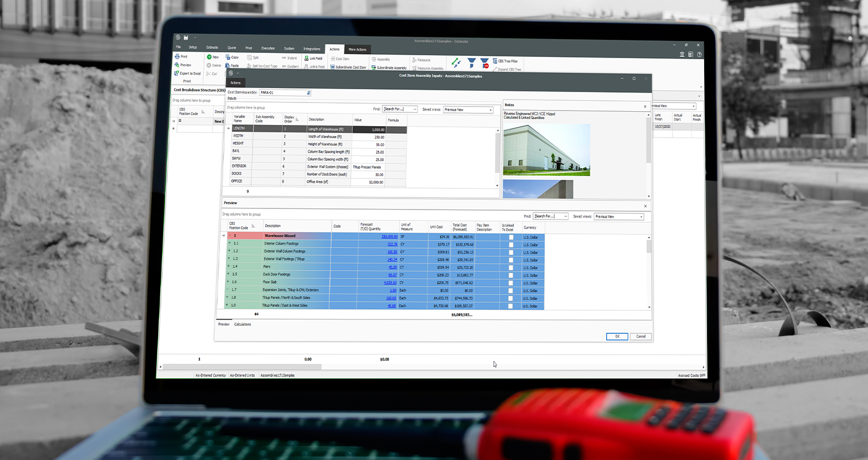Click the OK button in the assembly dialog
Viewport: 868px width, 460px height.
pyautogui.click(x=617, y=336)
